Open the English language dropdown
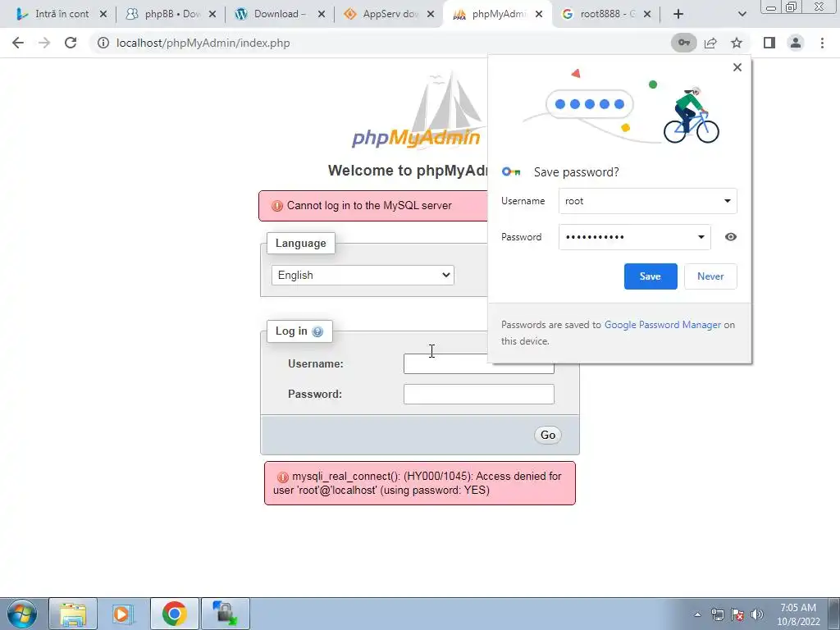840x630 pixels. [x=363, y=275]
